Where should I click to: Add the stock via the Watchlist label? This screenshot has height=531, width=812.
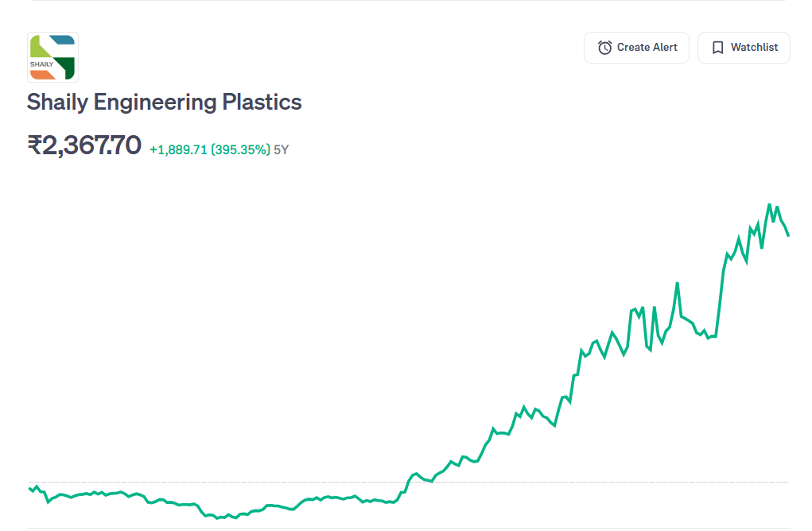(x=754, y=48)
